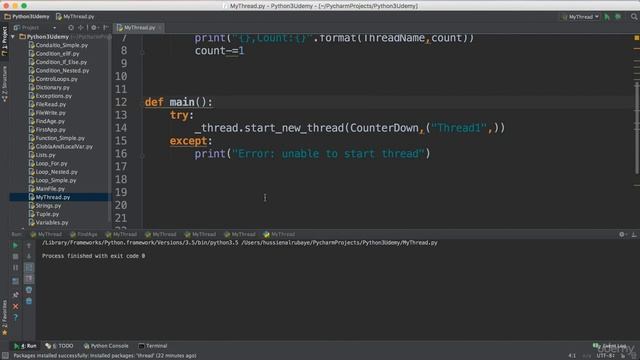Toggle the Structure tool window stripe

point(4,84)
